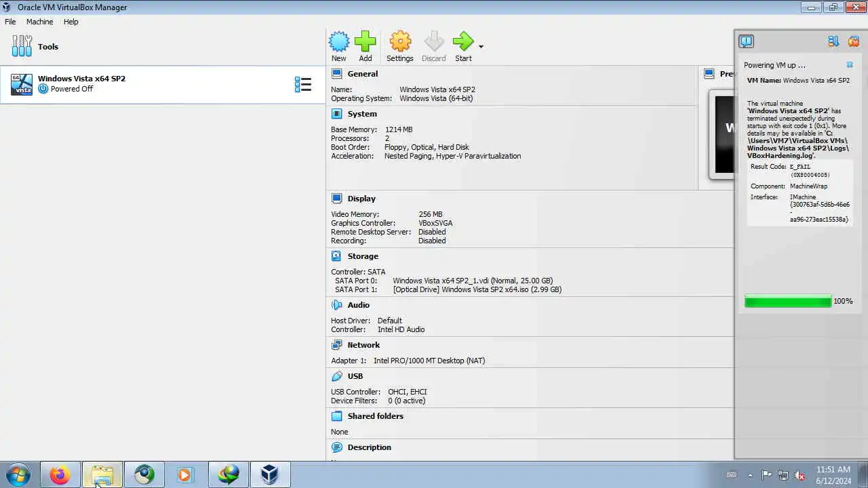Click the New virtual machine icon
The width and height of the screenshot is (868, 488).
click(339, 42)
